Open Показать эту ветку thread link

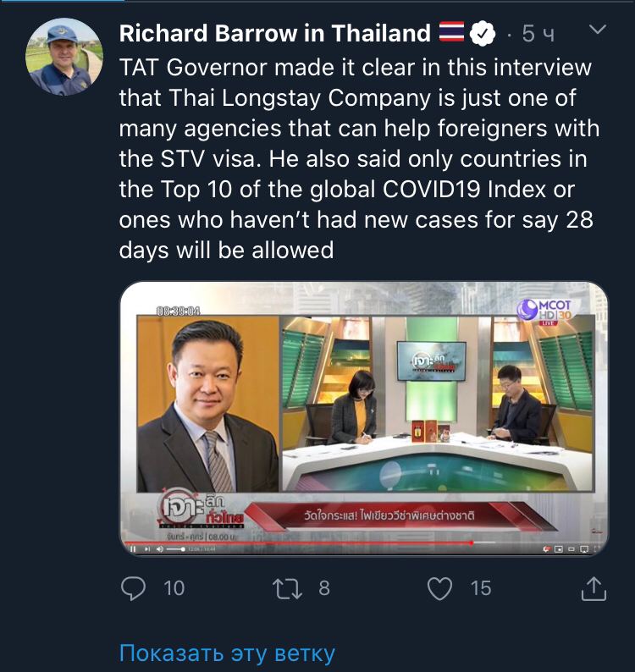(x=227, y=653)
